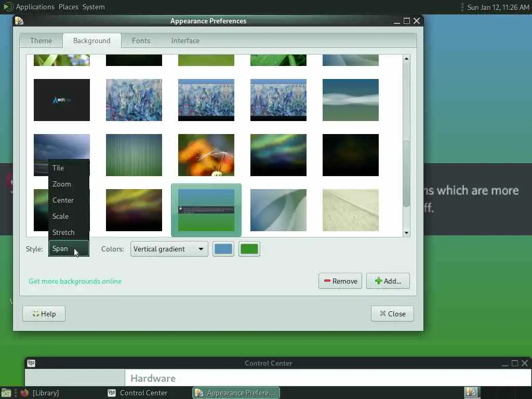Switch to the Interface tab
Viewport: 532px width, 399px height.
click(x=185, y=41)
